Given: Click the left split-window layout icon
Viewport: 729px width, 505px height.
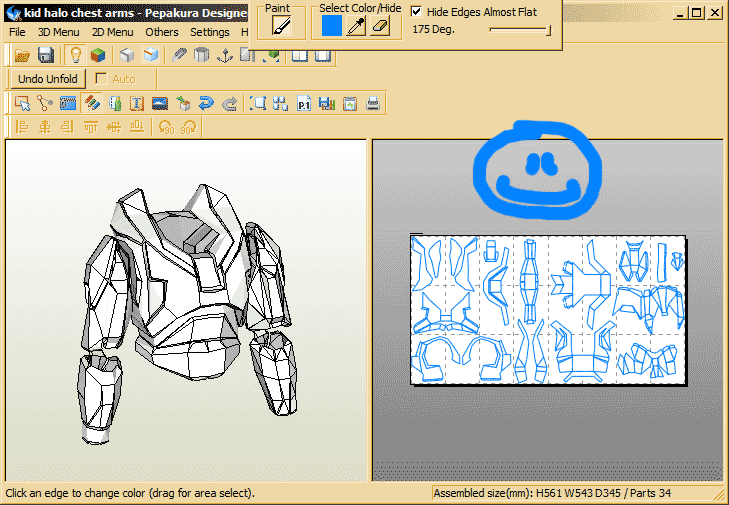Looking at the screenshot, I should (x=300, y=56).
